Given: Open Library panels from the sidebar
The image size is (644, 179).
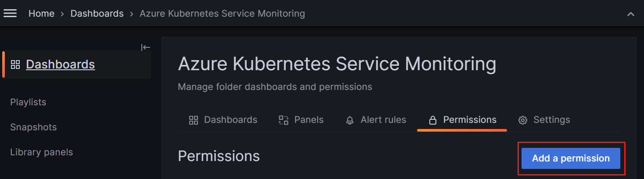Looking at the screenshot, I should [41, 152].
